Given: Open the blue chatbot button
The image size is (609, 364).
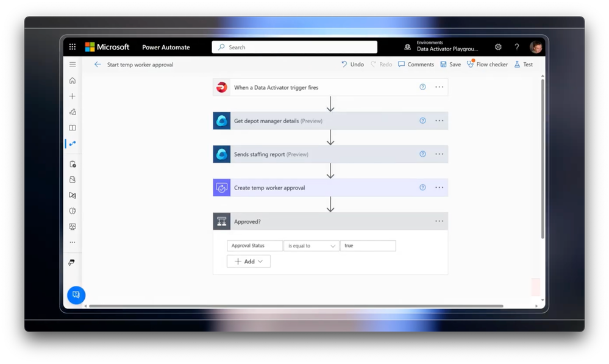Looking at the screenshot, I should [76, 295].
